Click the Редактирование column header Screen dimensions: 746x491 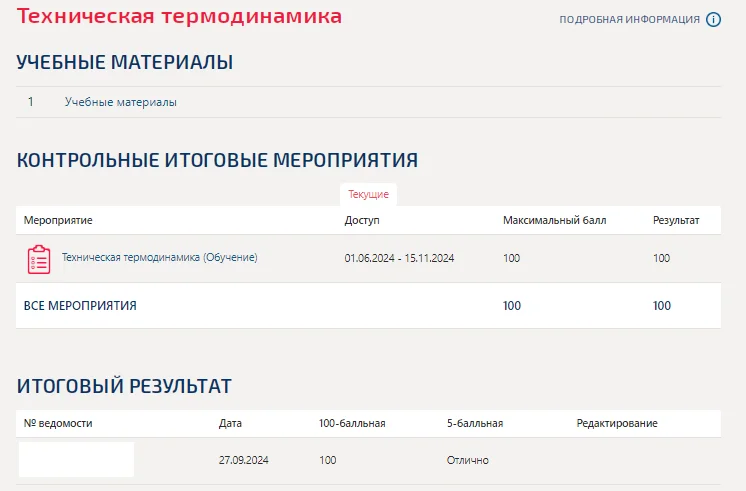coord(617,423)
